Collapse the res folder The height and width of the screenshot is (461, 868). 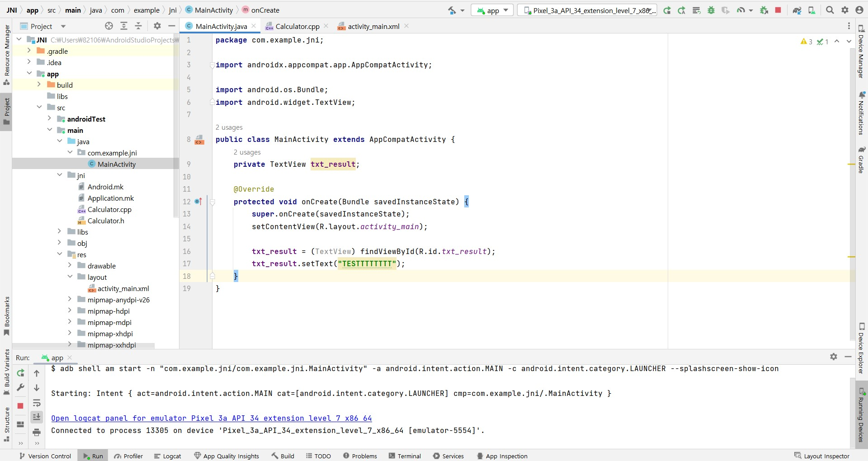coord(59,254)
